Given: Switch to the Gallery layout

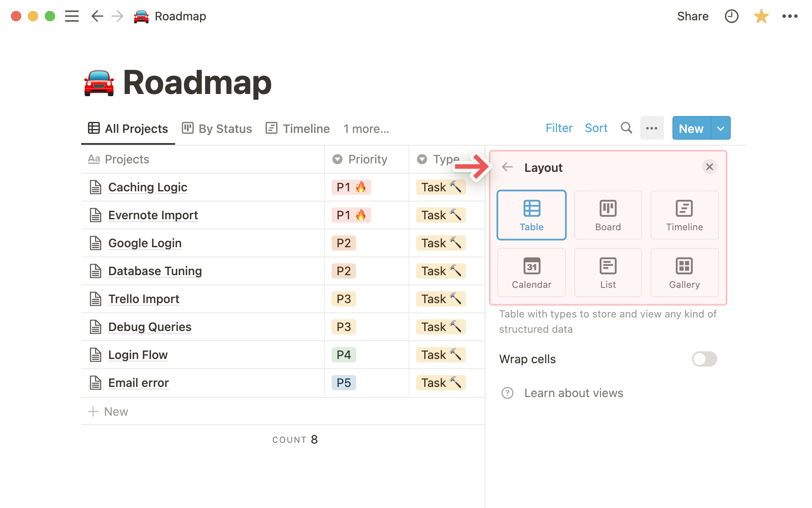Looking at the screenshot, I should point(684,273).
